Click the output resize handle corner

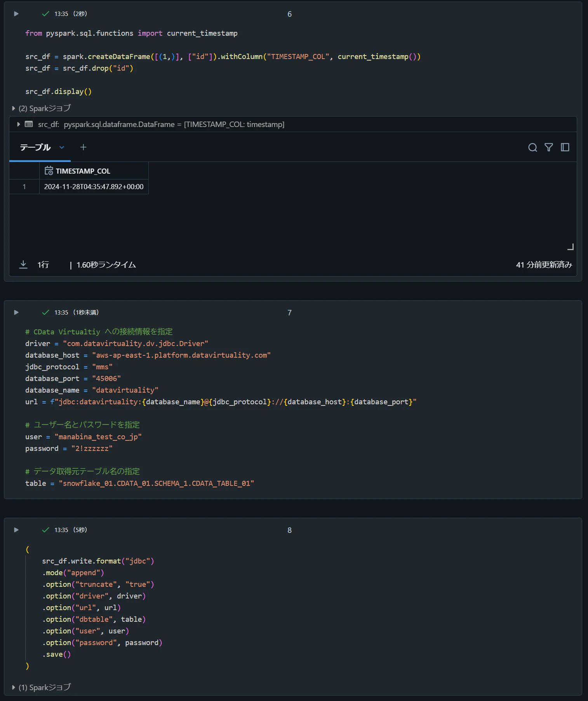571,247
